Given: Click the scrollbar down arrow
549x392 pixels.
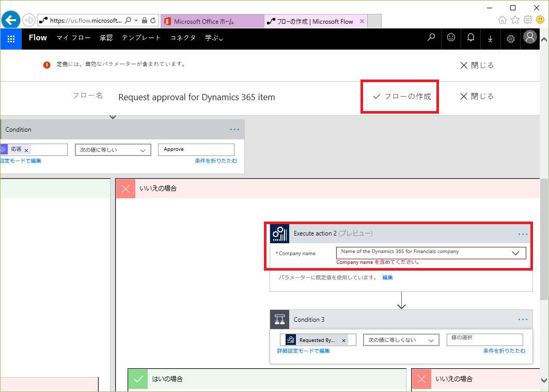Looking at the screenshot, I should pyautogui.click(x=544, y=380).
